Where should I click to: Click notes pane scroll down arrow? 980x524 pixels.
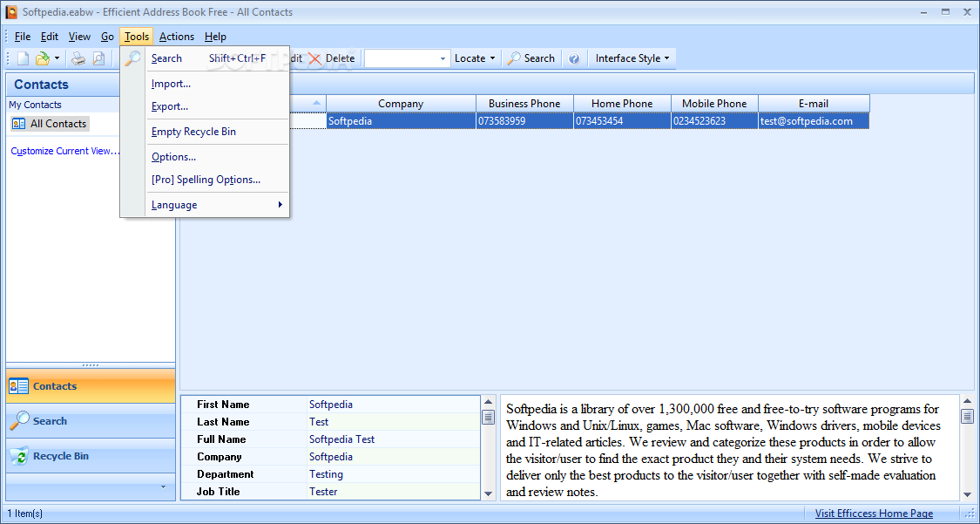(967, 493)
